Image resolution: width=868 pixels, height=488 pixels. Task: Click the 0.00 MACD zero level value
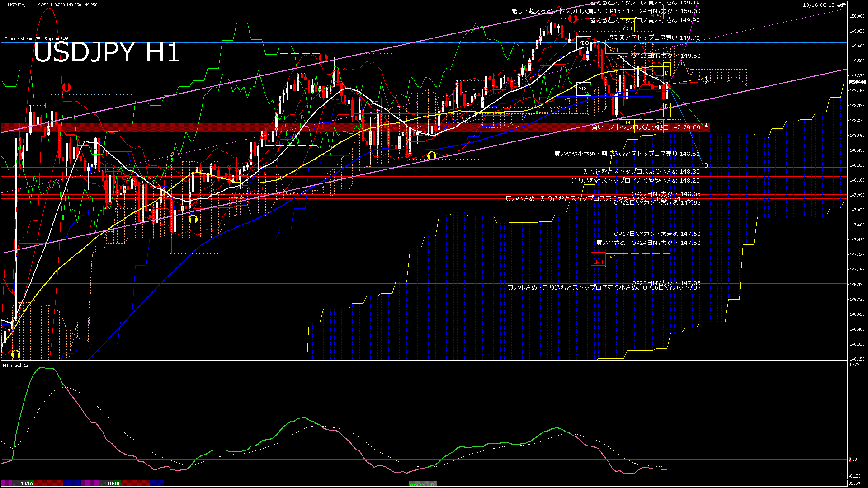coord(853,460)
